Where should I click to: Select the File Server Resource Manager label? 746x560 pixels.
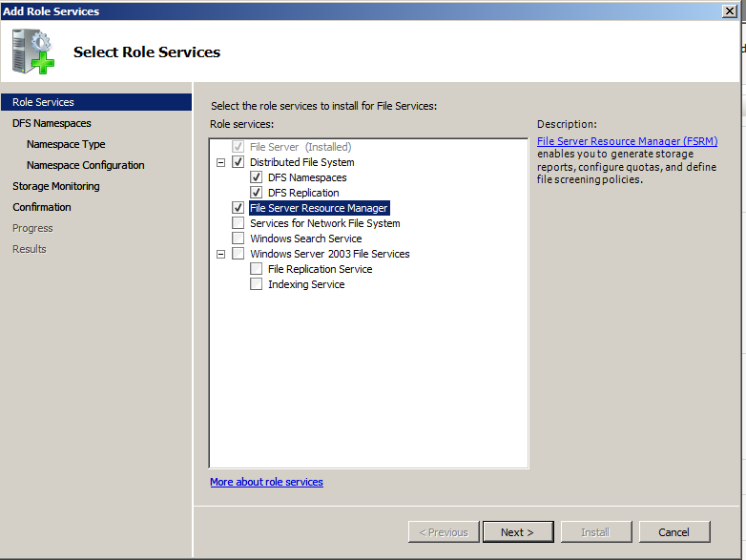[320, 208]
